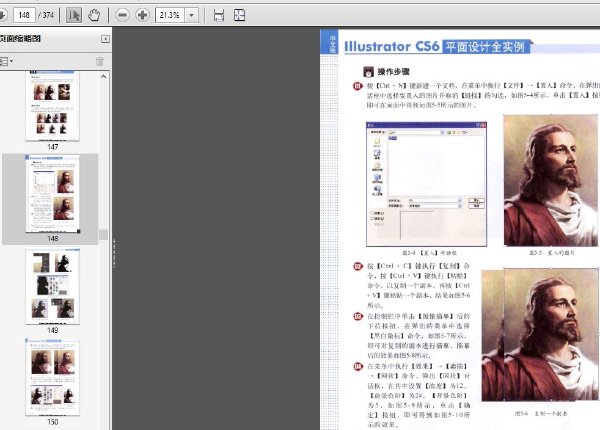Viewport: 600px width, 430px height.
Task: Click the step 01 bullet in the page
Action: [x=357, y=86]
